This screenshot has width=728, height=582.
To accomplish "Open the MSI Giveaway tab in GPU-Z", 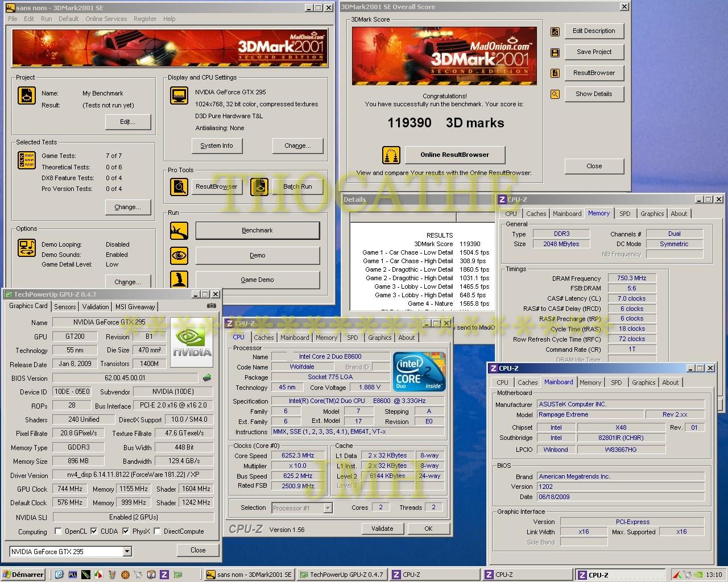I will (135, 306).
